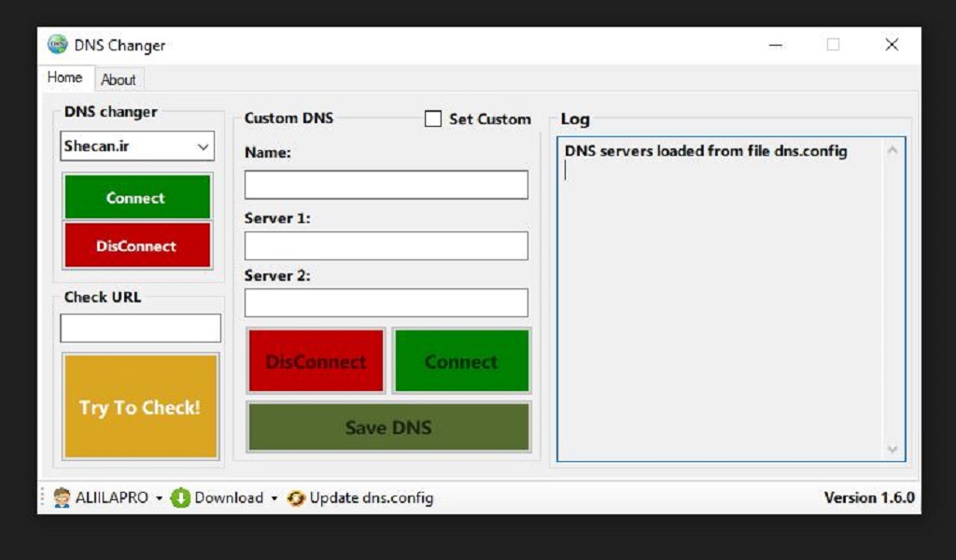Click the custom DNS Name field
This screenshot has width=956, height=560.
387,184
